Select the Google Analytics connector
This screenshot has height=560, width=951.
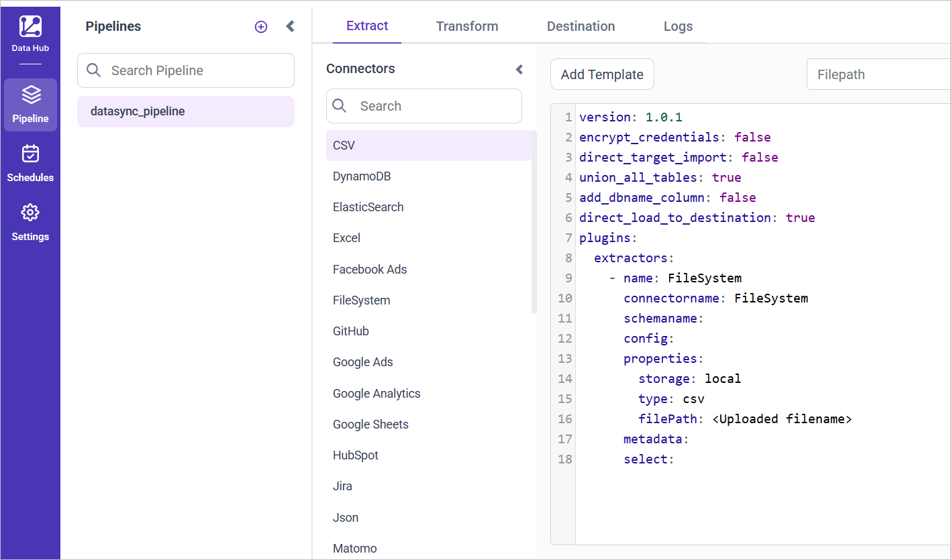(377, 393)
